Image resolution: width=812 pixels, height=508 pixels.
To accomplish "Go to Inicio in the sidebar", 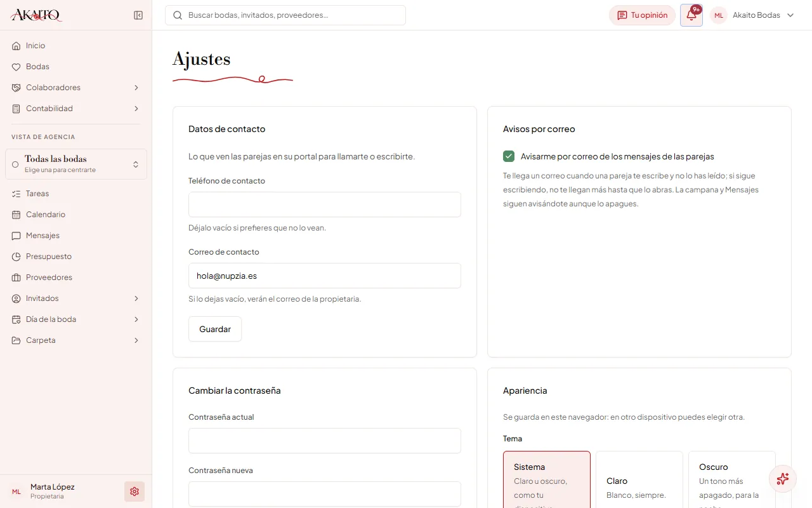I will click(76, 46).
